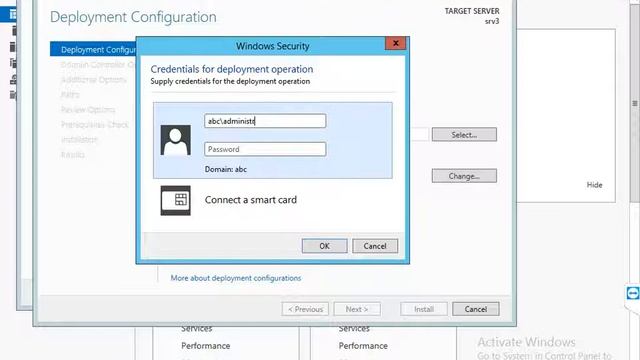Viewport: 640px width, 360px height.
Task: Select the Paths wizard step
Action: [70, 95]
